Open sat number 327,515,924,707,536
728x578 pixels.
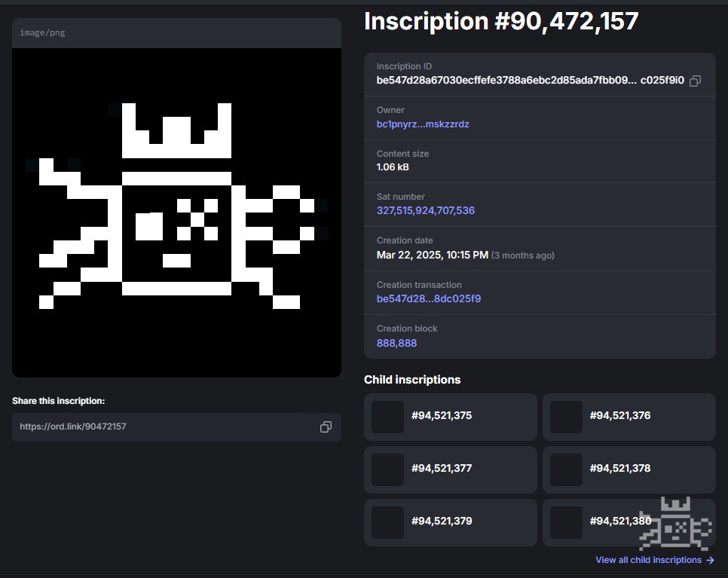(x=425, y=210)
